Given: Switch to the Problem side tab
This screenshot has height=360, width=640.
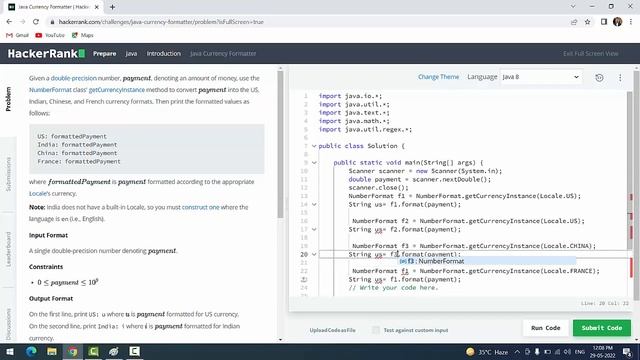Looking at the screenshot, I should 8,99.
